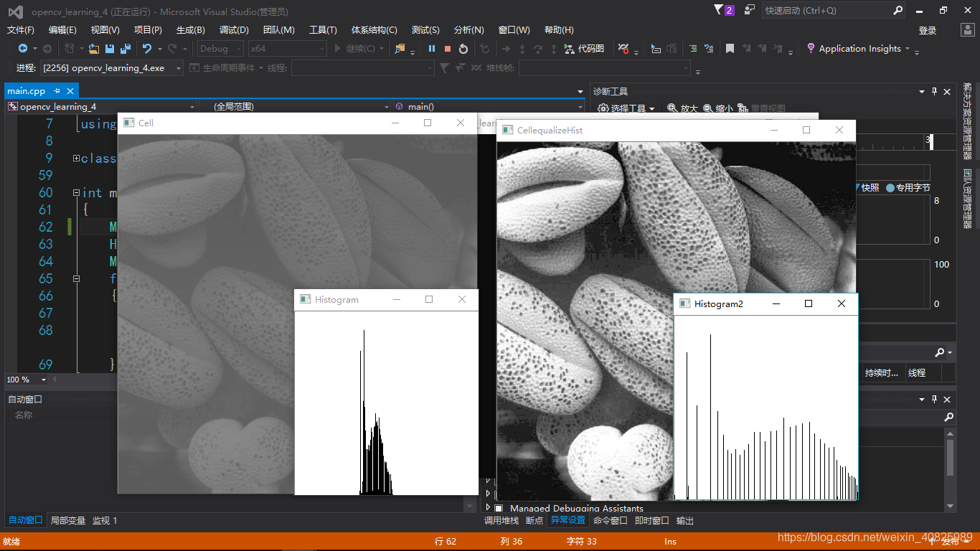980x551 pixels.
Task: Open the 100 % editor zoom dropdown
Action: (27, 380)
